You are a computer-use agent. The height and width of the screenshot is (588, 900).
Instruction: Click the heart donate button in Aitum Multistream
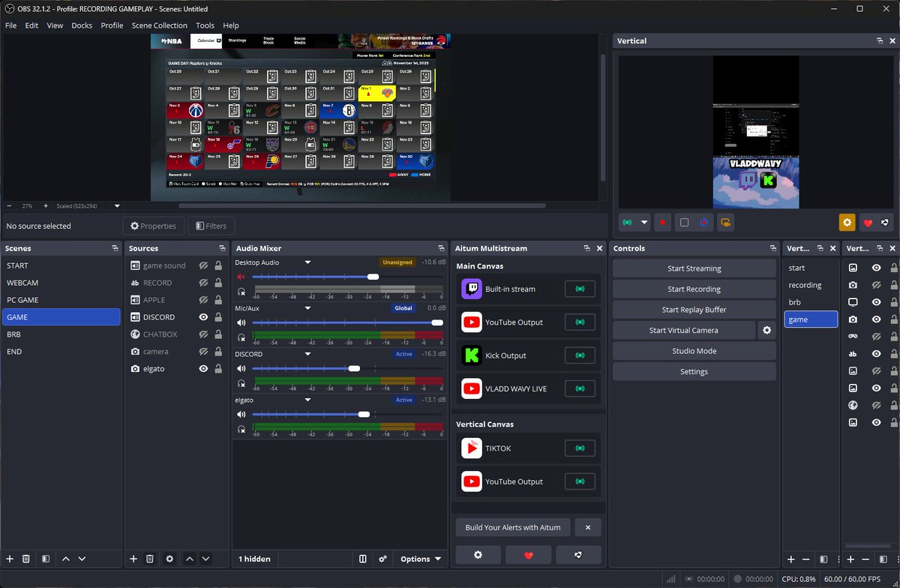click(528, 554)
